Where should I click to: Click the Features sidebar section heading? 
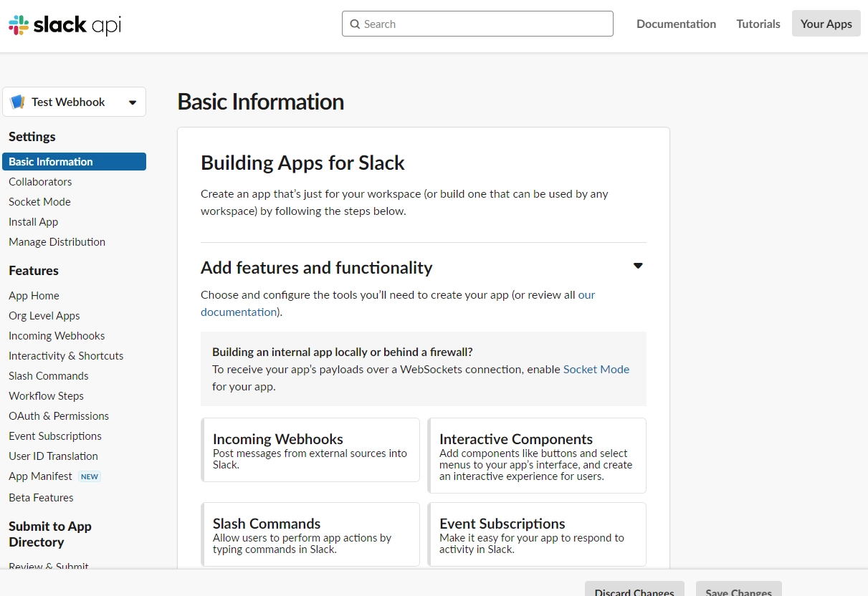pyautogui.click(x=34, y=271)
